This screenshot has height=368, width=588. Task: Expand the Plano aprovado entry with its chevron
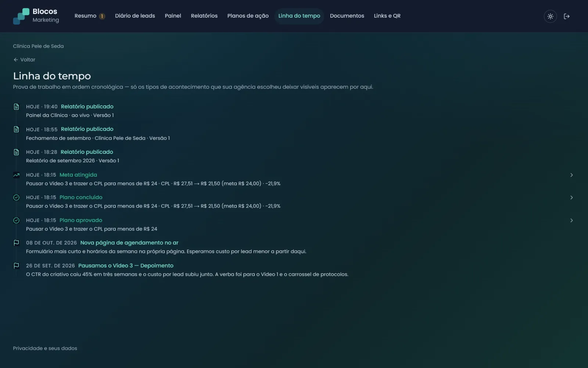pos(571,220)
